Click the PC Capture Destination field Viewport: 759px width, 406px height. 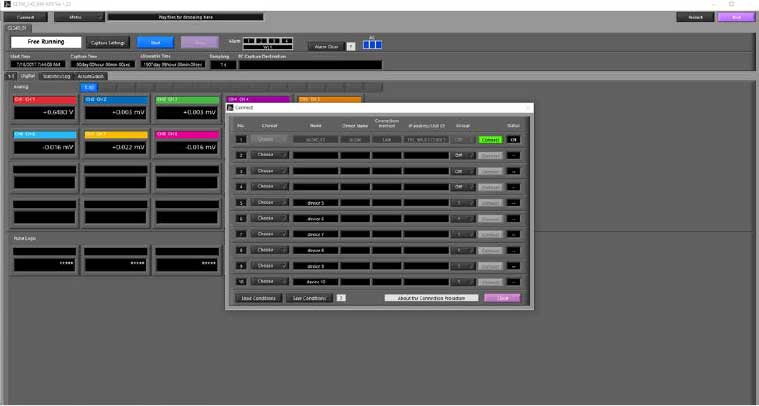coord(310,64)
